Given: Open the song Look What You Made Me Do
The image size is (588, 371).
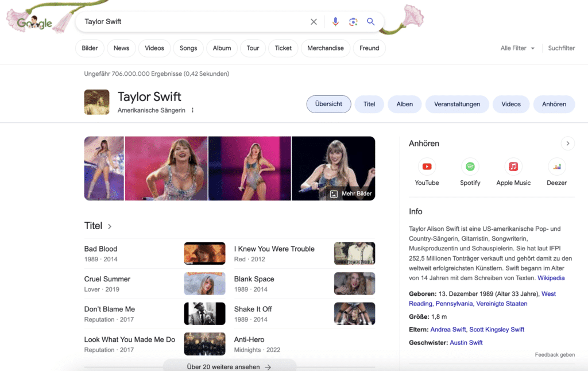Looking at the screenshot, I should coord(129,339).
